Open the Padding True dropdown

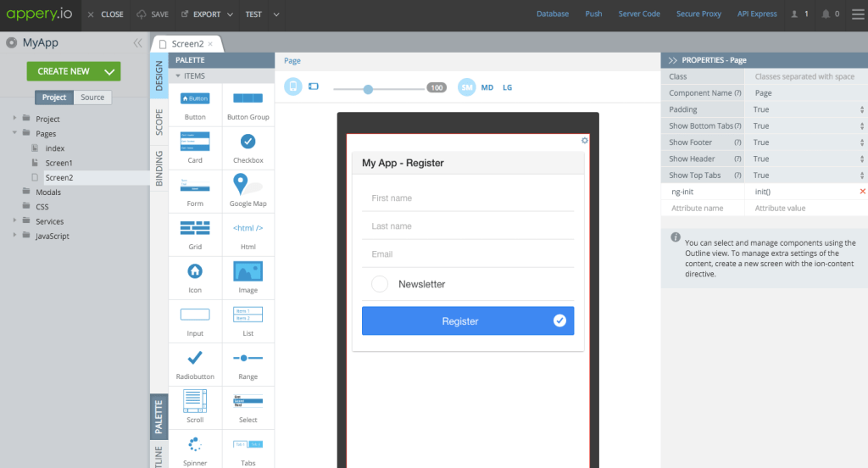pos(807,109)
